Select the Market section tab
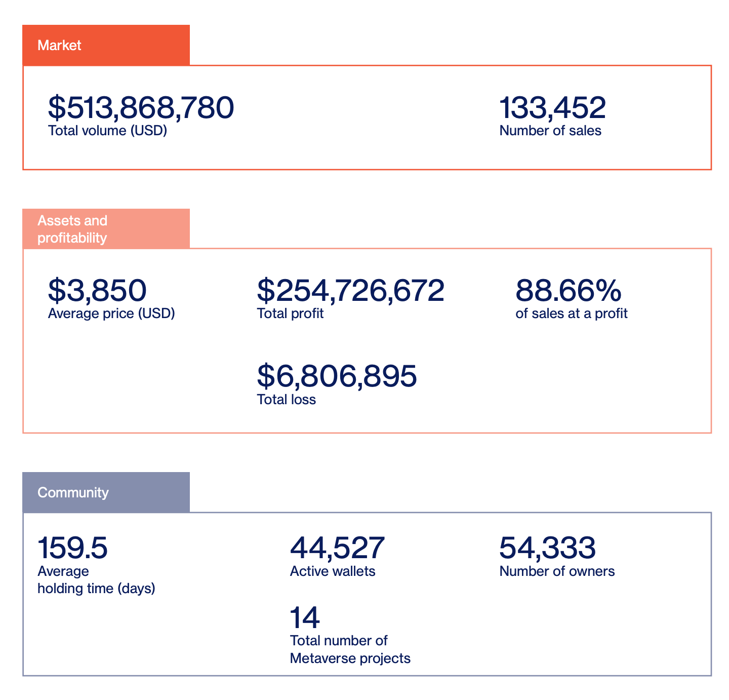Viewport: 729px width, 700px height. [x=106, y=45]
